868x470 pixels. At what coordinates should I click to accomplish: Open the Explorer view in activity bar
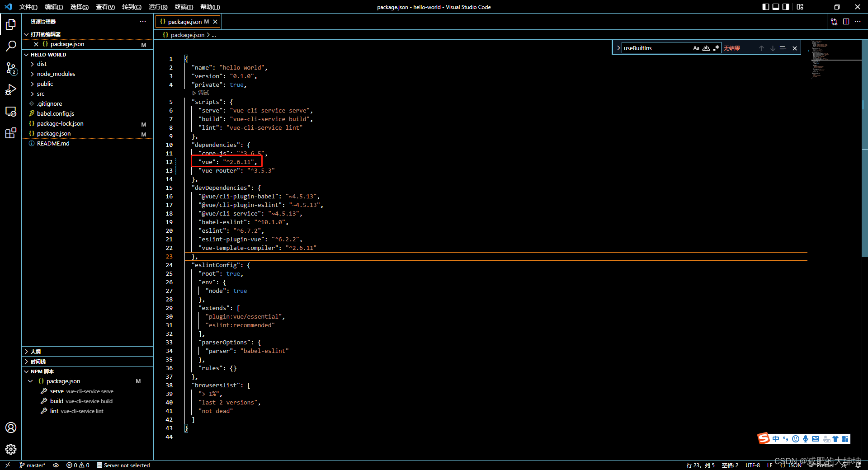(x=11, y=24)
